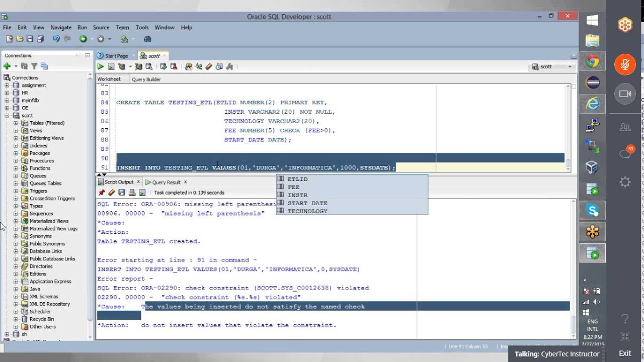Switch to the Query Builder tab
The width and height of the screenshot is (644, 362).
point(146,79)
